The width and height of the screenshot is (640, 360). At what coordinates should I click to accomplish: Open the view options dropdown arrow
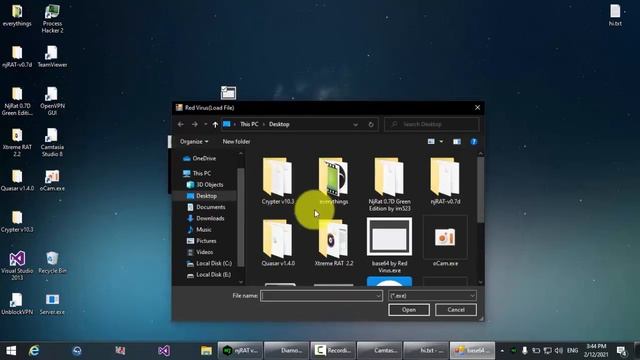coord(441,142)
